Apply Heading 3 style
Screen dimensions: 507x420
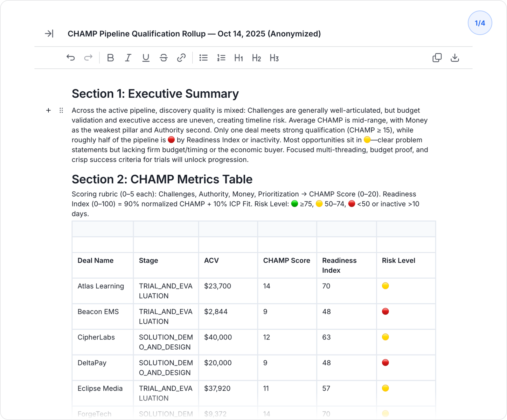[274, 58]
